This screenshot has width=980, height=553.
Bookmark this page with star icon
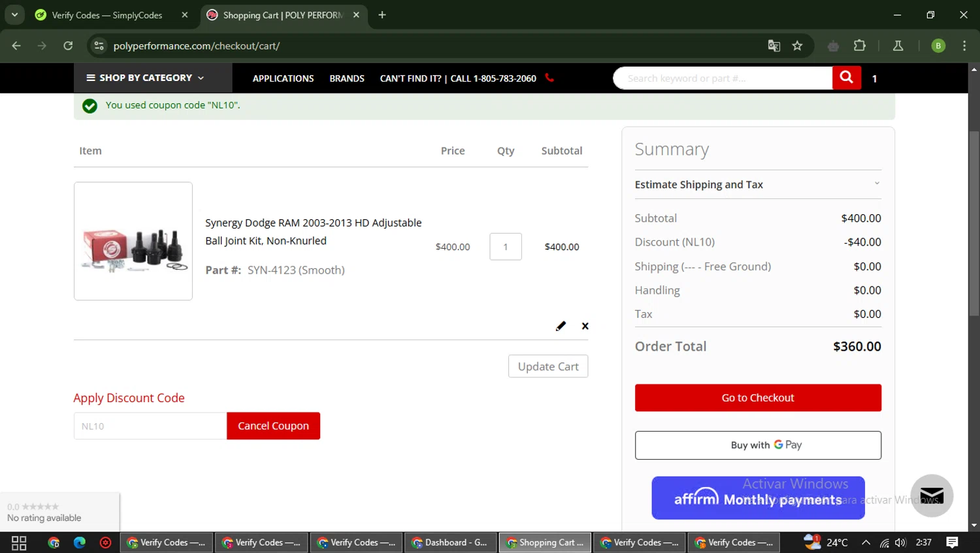(797, 46)
